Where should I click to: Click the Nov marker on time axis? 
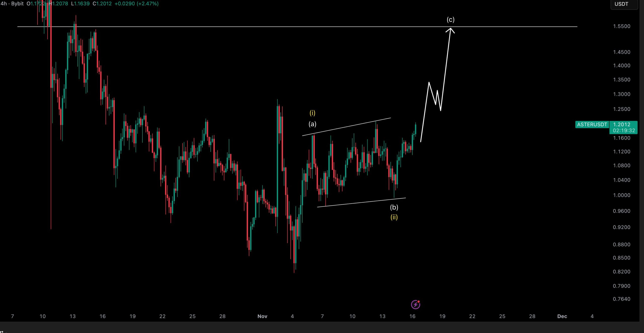tap(262, 316)
